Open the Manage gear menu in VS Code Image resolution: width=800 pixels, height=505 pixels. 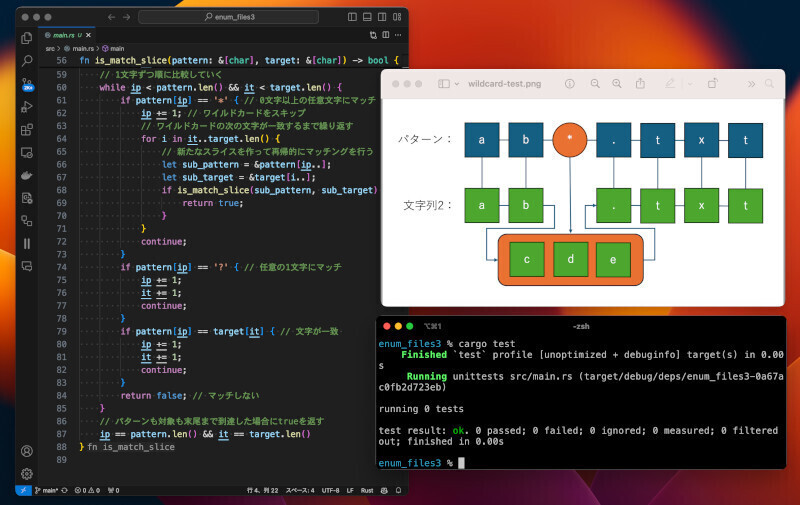pyautogui.click(x=27, y=473)
